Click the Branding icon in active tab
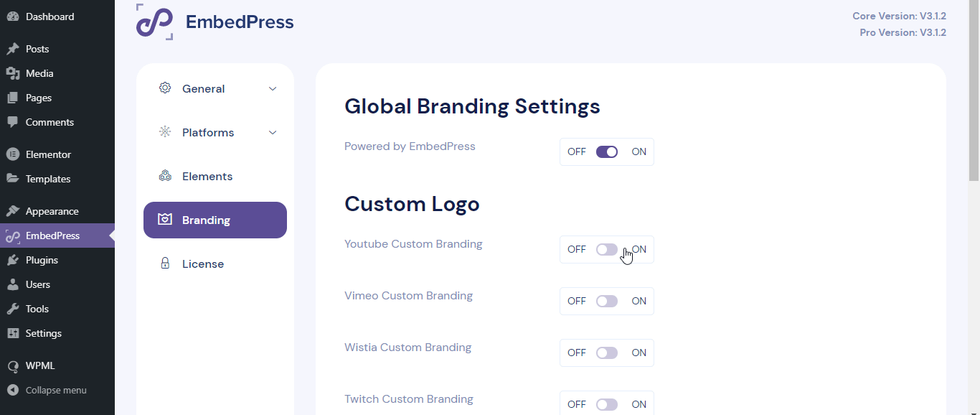Viewport: 980px width, 415px height. pyautogui.click(x=165, y=220)
